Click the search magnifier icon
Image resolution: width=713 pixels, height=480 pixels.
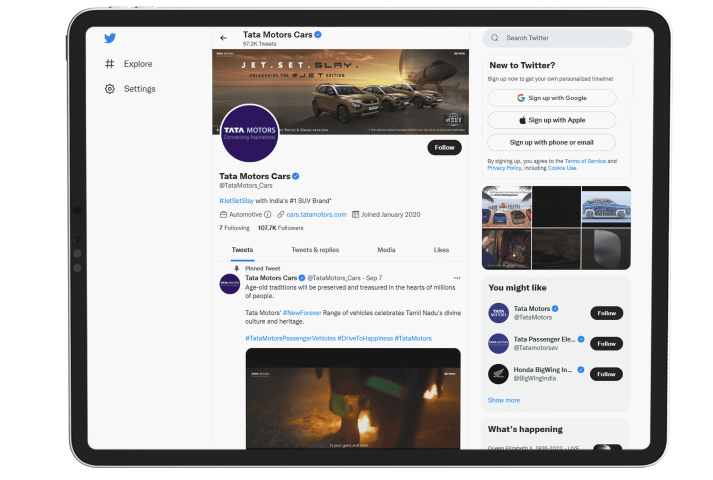495,38
